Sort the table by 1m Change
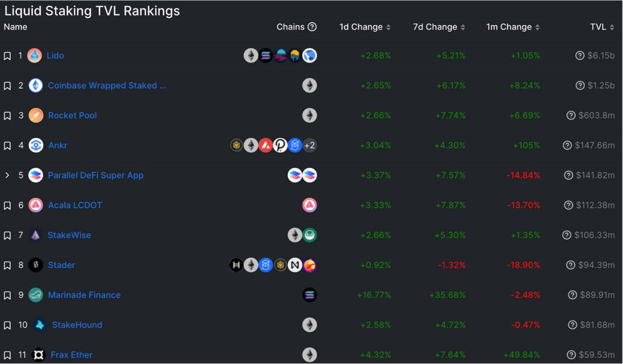This screenshot has width=623, height=364. (513, 27)
